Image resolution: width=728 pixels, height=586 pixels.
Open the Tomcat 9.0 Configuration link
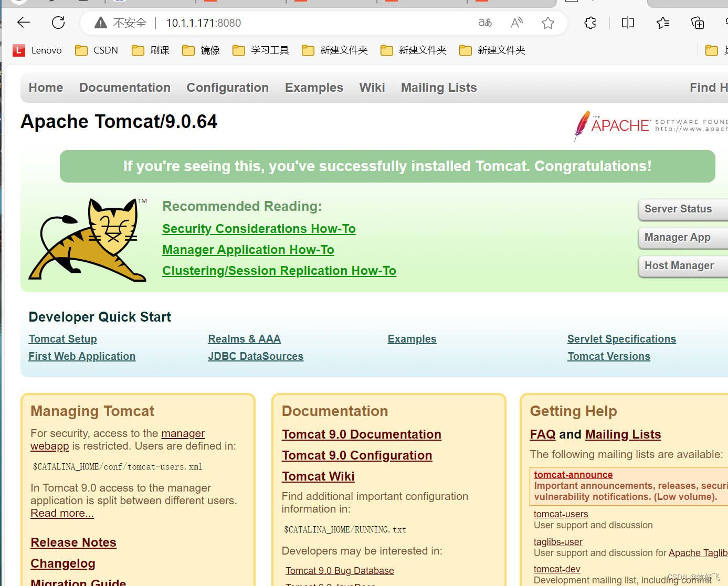coord(357,455)
